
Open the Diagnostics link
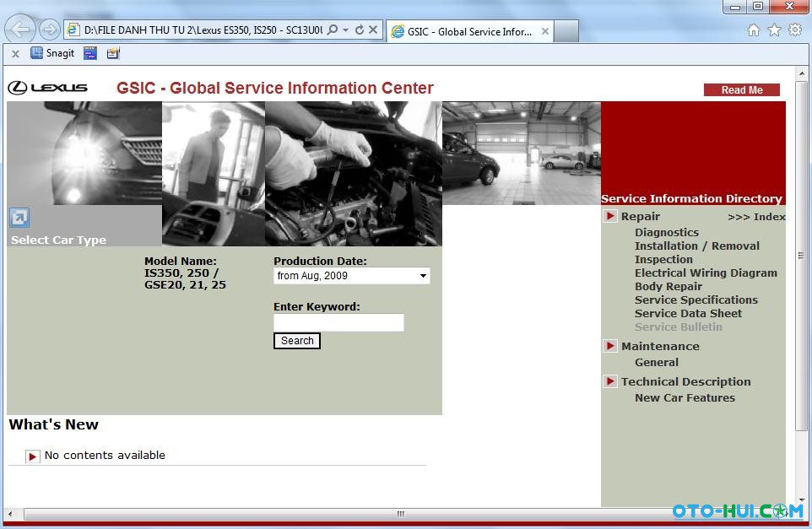(x=667, y=232)
